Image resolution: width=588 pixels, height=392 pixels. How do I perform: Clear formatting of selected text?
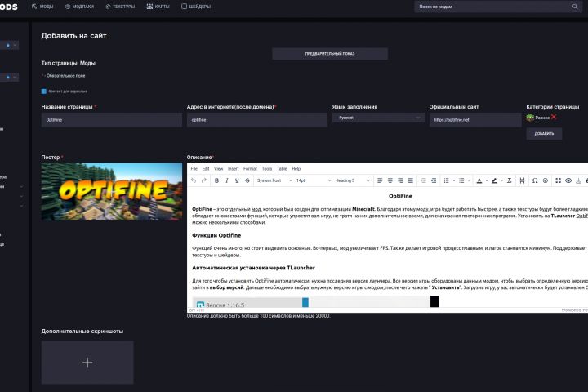510,180
